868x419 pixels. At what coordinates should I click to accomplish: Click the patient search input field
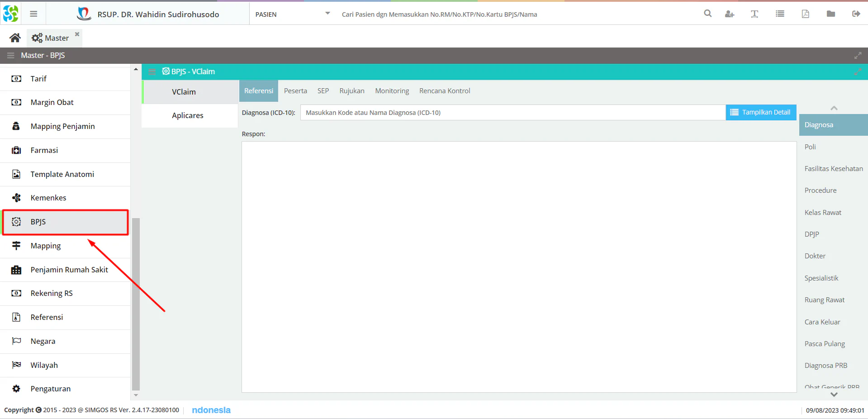(x=516, y=14)
